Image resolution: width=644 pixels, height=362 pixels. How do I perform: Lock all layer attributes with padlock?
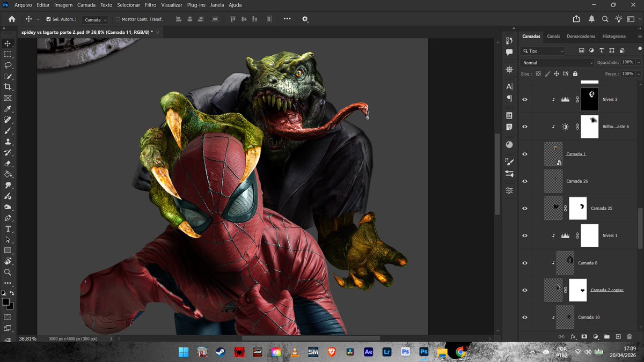(575, 73)
